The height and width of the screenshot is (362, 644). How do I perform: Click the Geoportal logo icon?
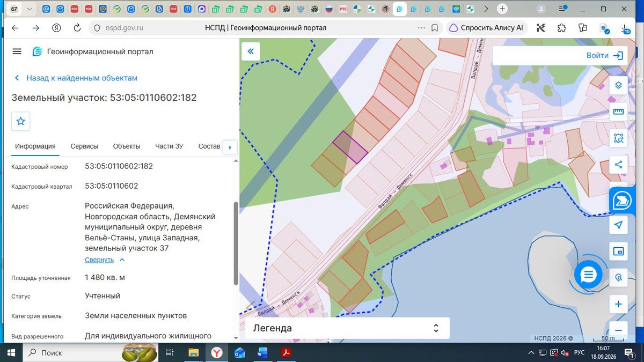37,51
